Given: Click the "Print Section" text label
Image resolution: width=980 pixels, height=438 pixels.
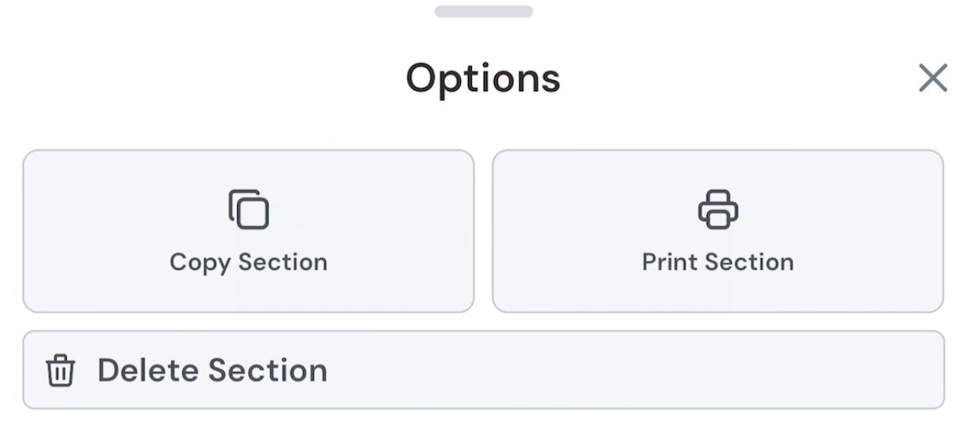Looking at the screenshot, I should [x=718, y=262].
